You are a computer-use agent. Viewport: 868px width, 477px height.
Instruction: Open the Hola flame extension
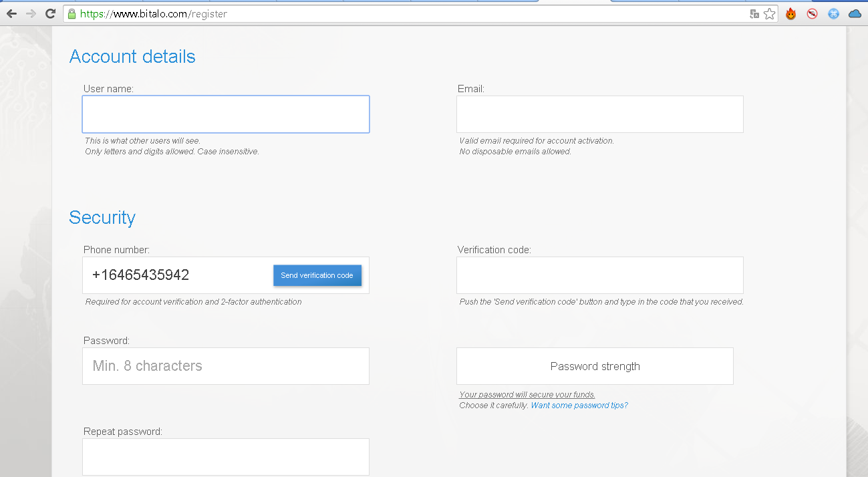(791, 13)
